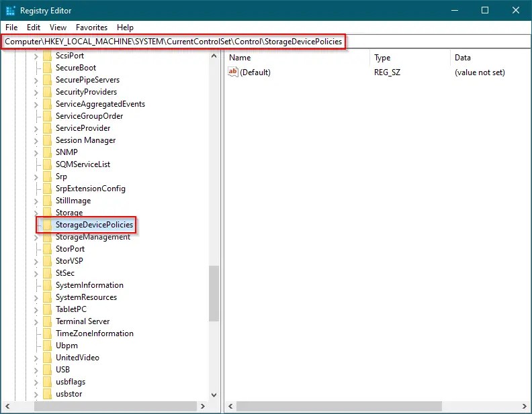532x414 pixels.
Task: Select the Terminal Server key label
Action: [83, 321]
